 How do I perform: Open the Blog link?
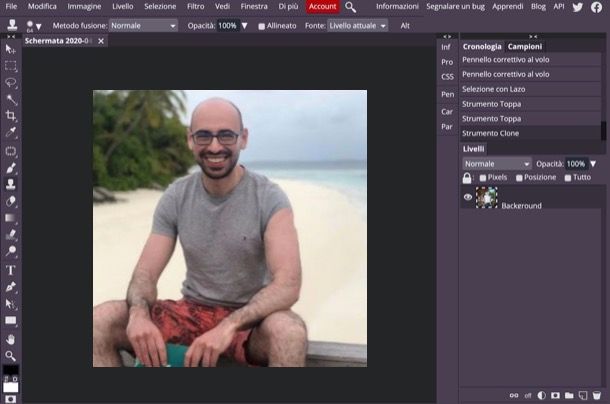click(x=538, y=6)
